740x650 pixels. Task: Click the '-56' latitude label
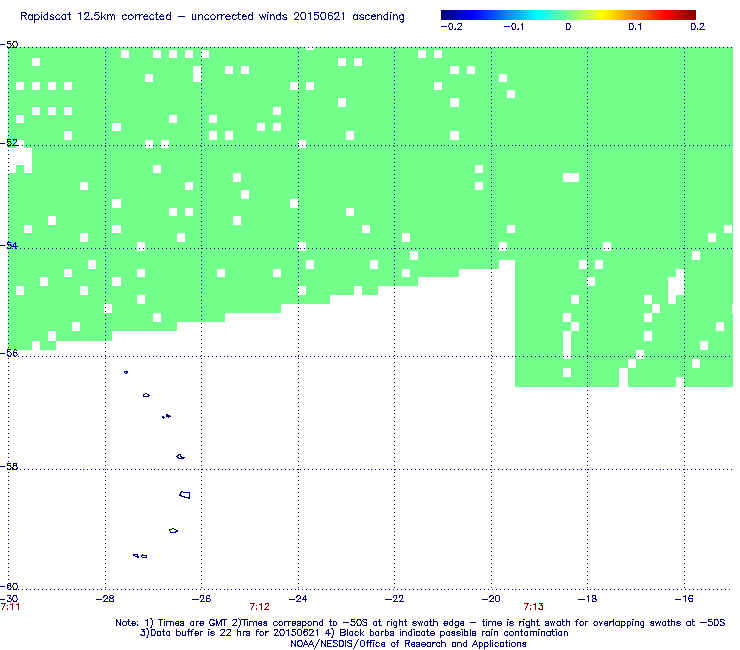(x=9, y=353)
